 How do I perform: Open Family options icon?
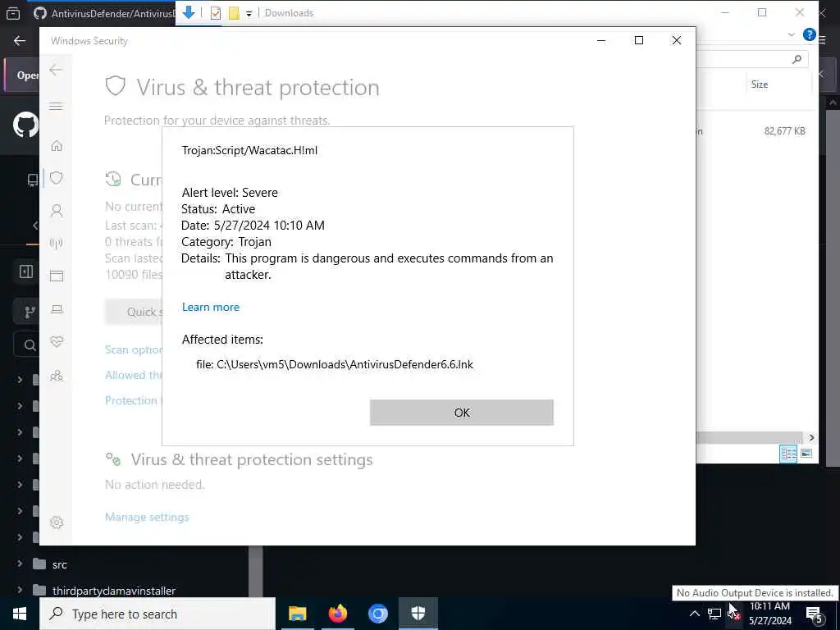point(57,376)
